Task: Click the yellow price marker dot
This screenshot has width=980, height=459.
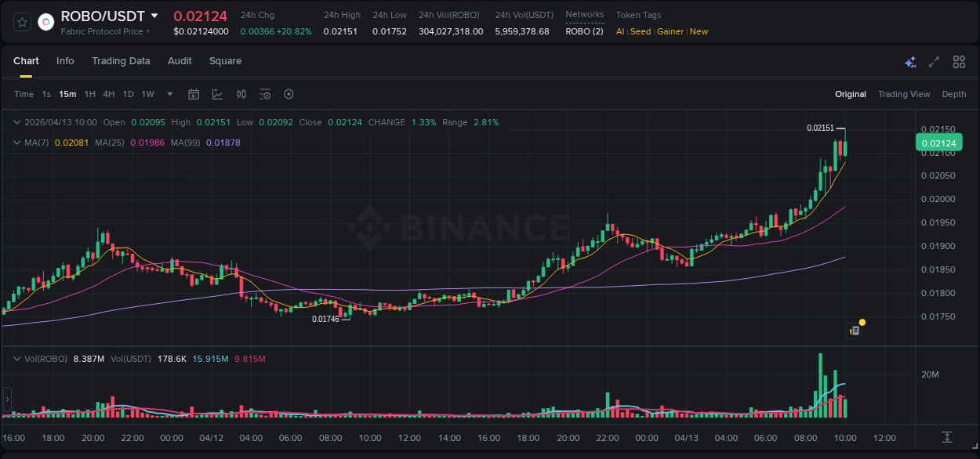Action: 862,322
